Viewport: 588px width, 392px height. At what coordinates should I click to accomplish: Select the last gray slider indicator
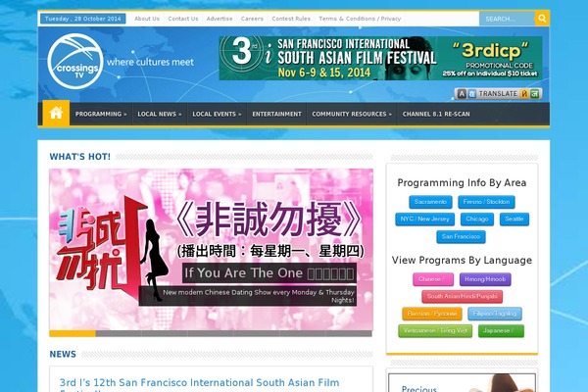coord(349,333)
